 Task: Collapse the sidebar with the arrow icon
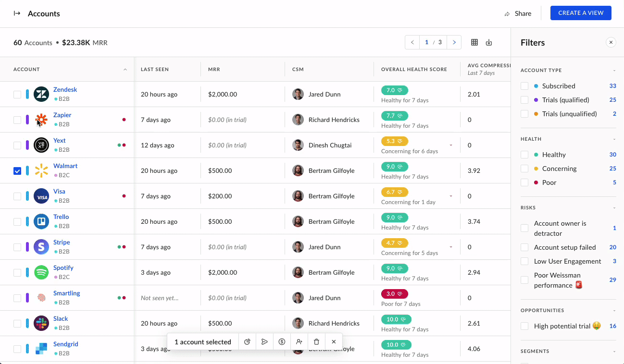click(17, 13)
